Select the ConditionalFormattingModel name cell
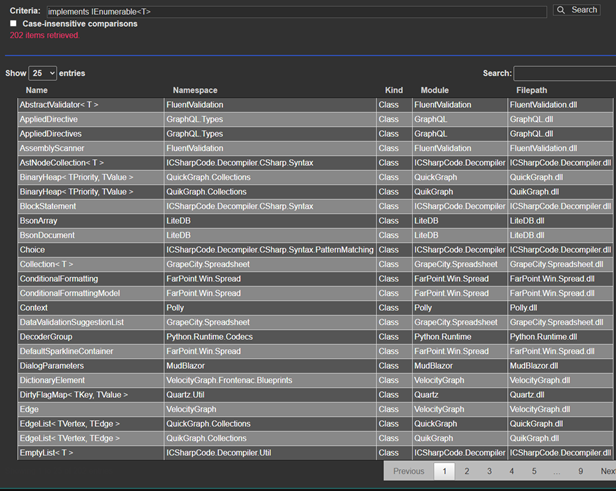Image resolution: width=616 pixels, height=491 pixels. (90, 294)
